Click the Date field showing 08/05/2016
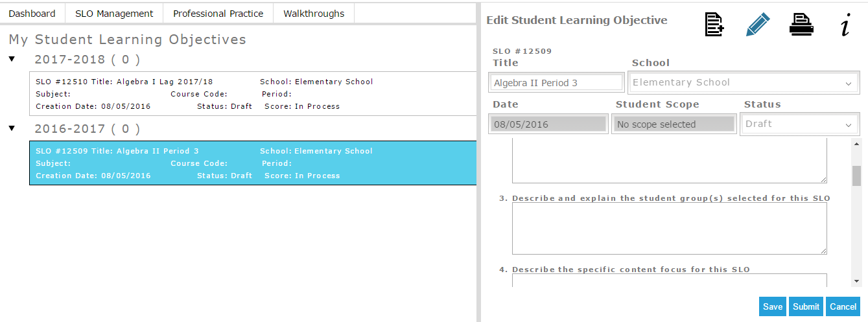 548,124
